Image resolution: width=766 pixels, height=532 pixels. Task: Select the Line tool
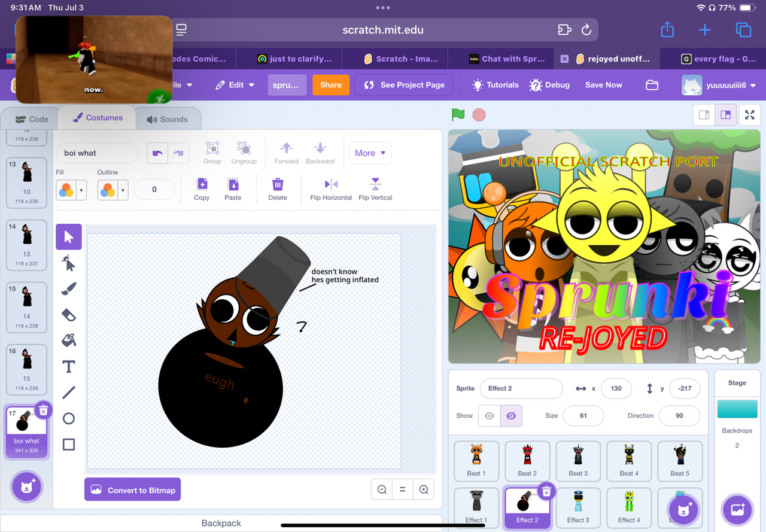click(69, 393)
